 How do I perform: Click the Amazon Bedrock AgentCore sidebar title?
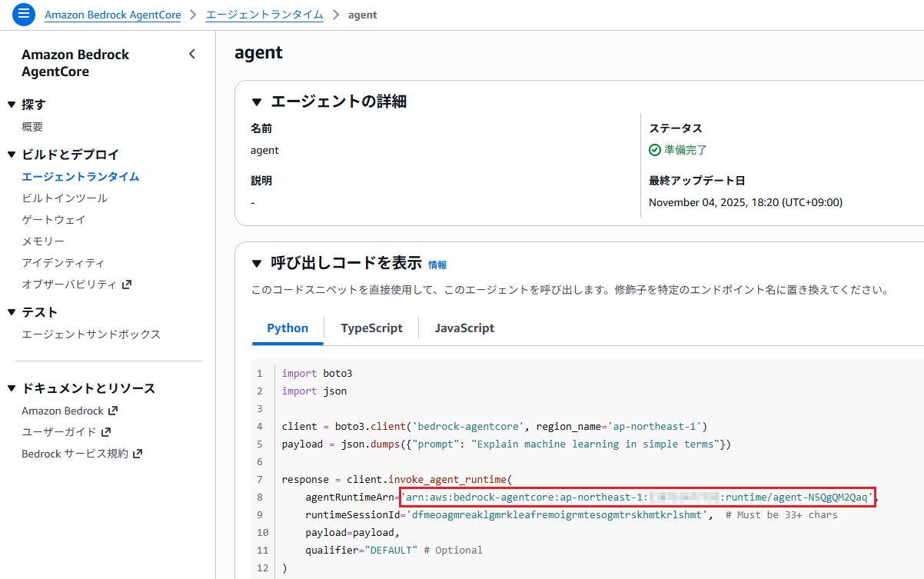(x=75, y=63)
